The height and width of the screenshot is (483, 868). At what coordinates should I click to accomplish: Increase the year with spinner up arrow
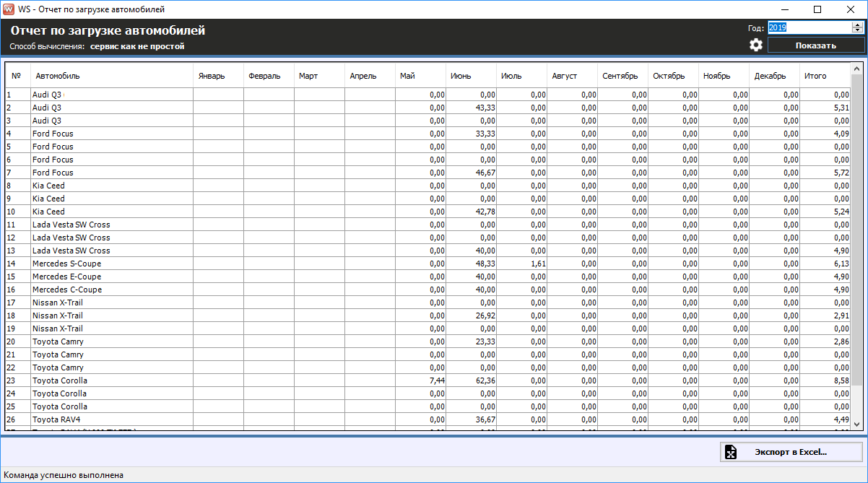point(858,24)
